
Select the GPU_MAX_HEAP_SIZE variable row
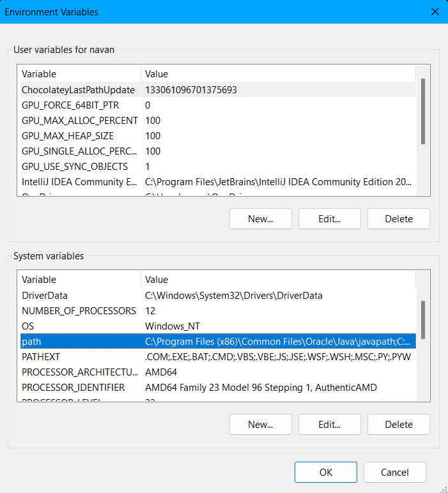tap(68, 136)
